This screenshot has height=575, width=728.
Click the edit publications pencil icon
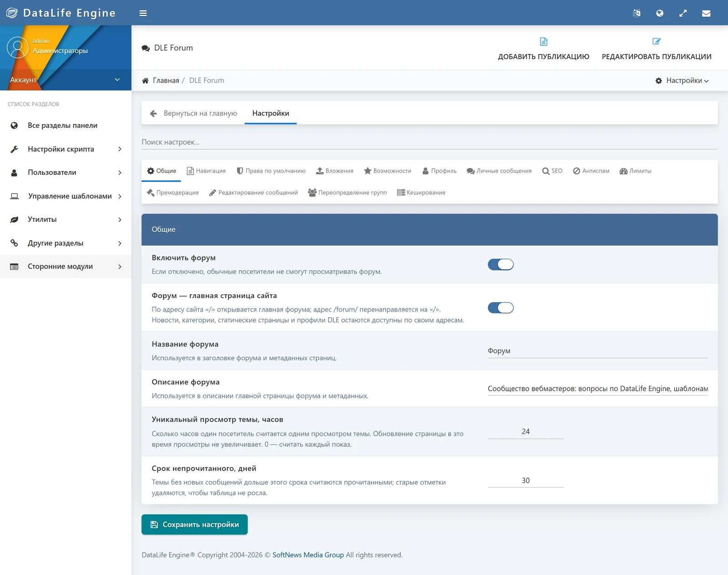(x=657, y=41)
